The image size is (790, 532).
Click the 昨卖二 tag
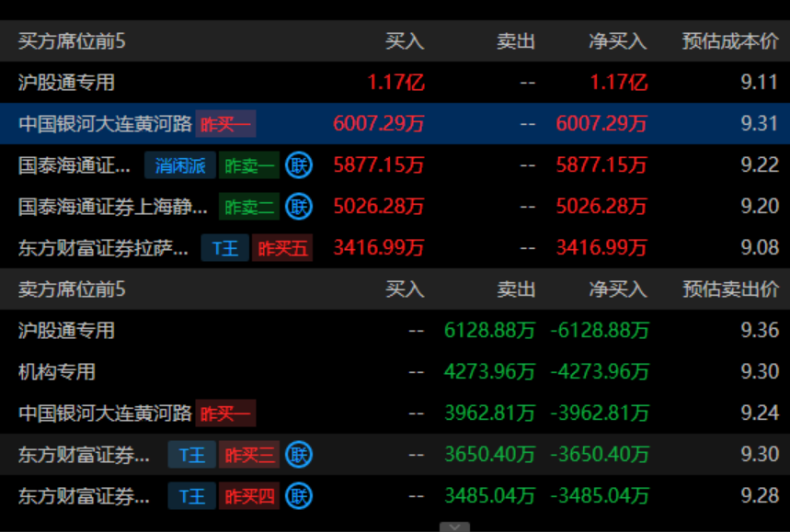point(249,207)
